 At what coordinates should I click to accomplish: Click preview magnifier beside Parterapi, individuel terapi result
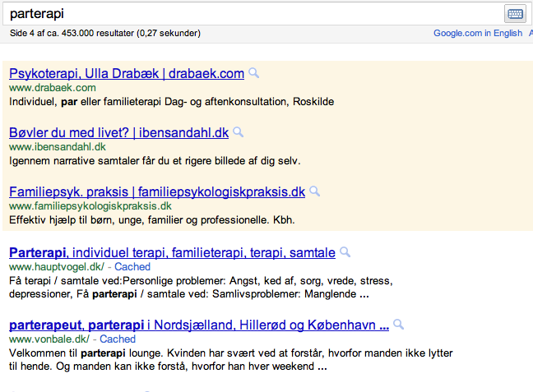tap(345, 252)
